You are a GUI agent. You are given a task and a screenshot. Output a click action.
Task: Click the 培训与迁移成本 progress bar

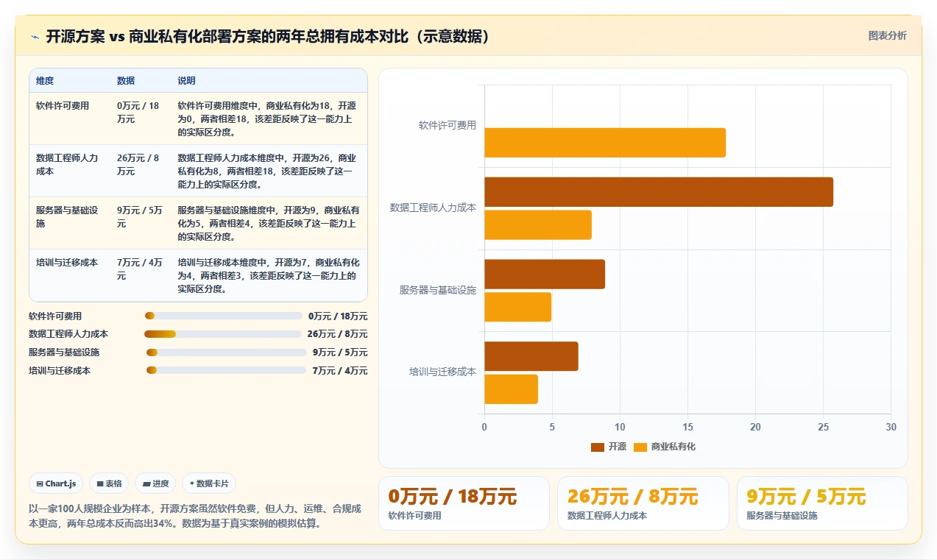(226, 371)
